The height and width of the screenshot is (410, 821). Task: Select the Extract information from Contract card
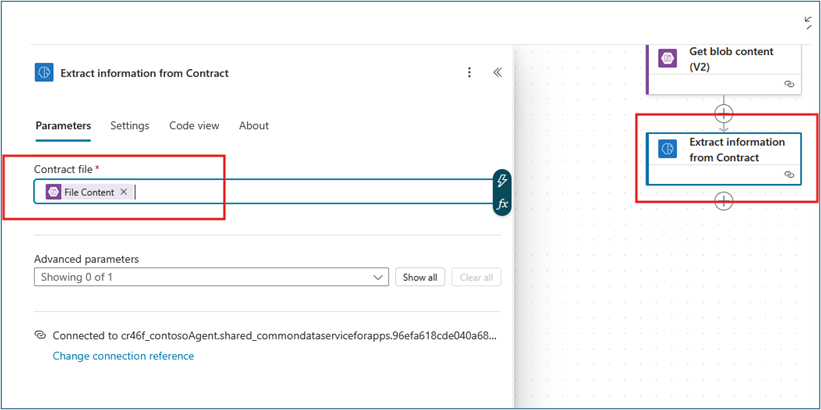(x=724, y=159)
